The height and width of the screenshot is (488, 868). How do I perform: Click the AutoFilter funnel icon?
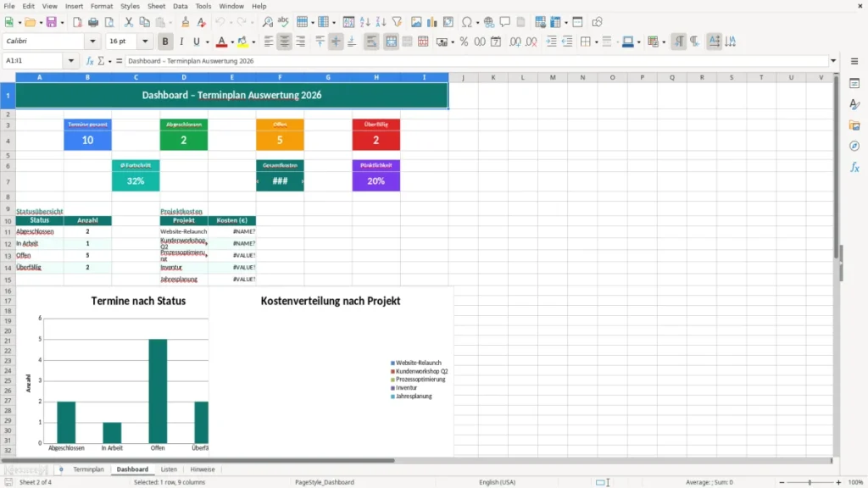[397, 22]
